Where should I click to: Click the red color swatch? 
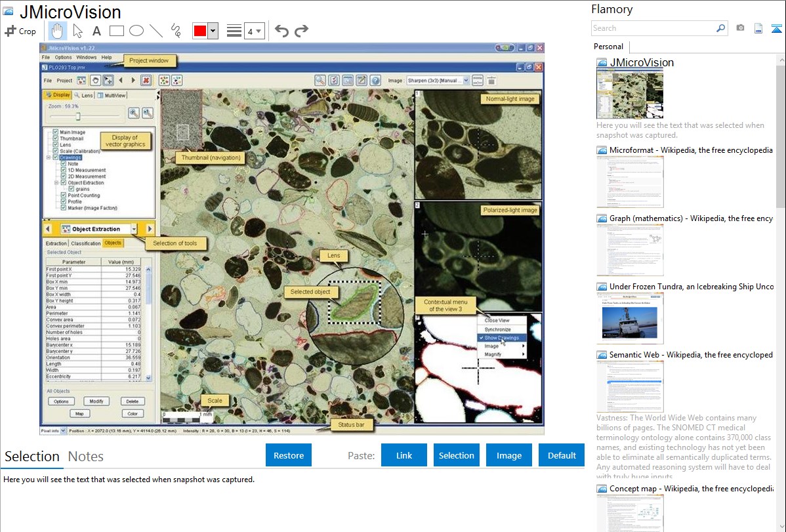pos(200,31)
